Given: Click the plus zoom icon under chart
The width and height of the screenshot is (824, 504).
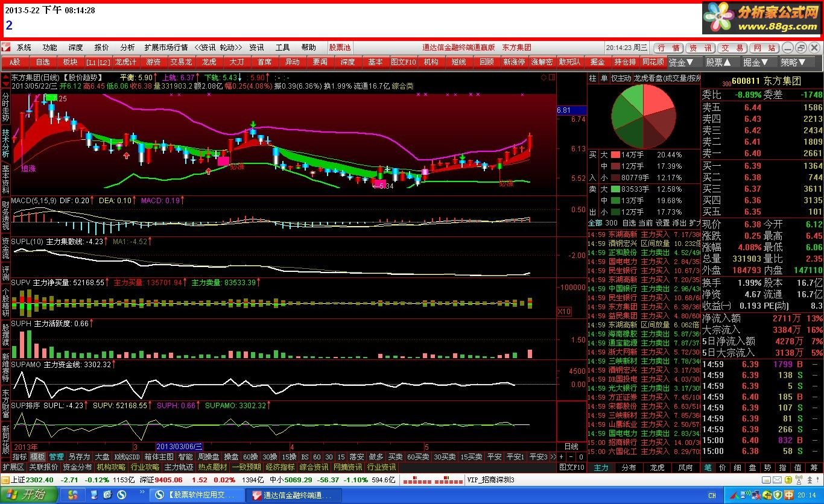Looking at the screenshot, I should 561,456.
